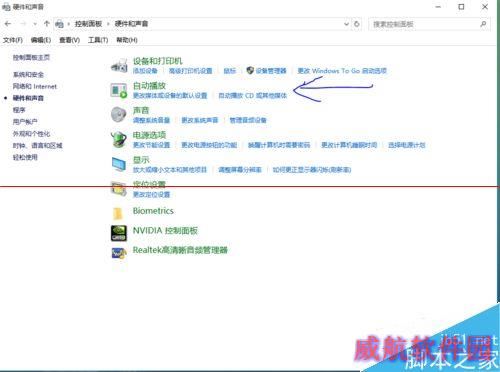Click 放大或缩小文本和其他项目 link

coord(170,170)
